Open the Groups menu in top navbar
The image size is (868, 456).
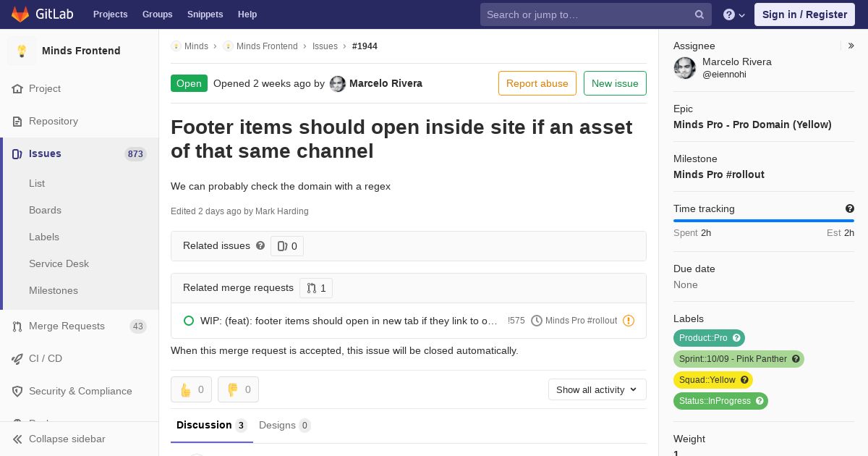157,14
